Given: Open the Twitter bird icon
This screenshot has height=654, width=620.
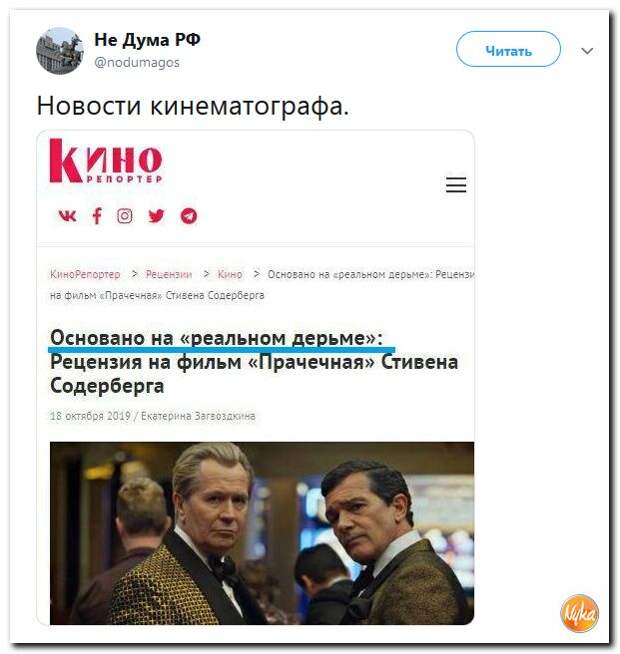Looking at the screenshot, I should 156,216.
